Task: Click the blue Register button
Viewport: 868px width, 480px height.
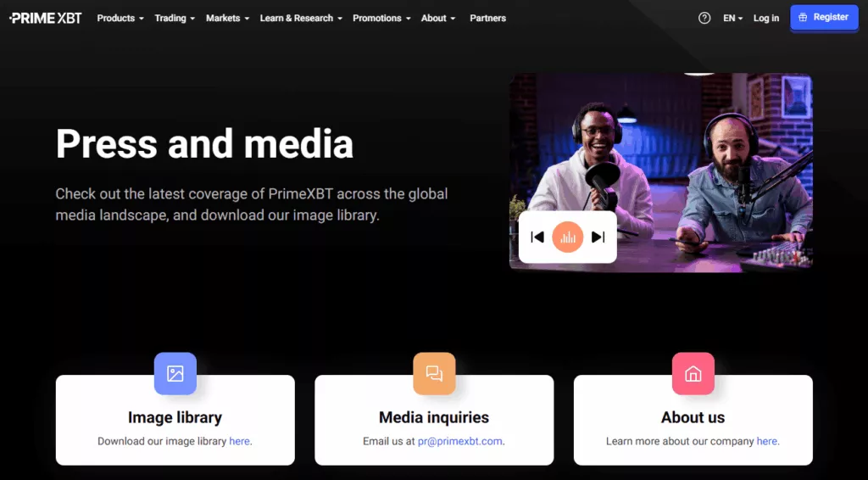Action: click(x=824, y=18)
